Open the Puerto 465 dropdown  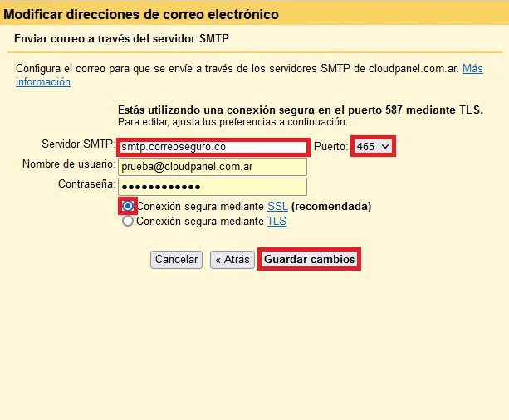tap(372, 146)
